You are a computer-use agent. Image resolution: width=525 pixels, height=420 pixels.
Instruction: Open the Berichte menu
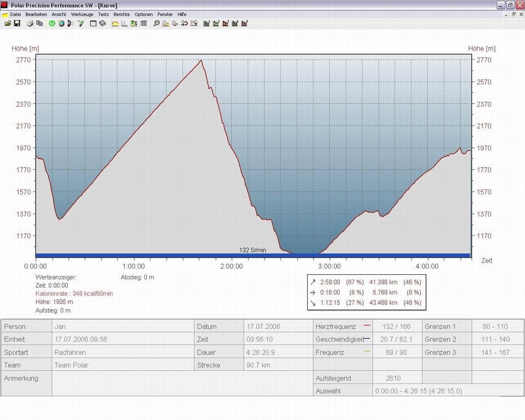pyautogui.click(x=122, y=14)
